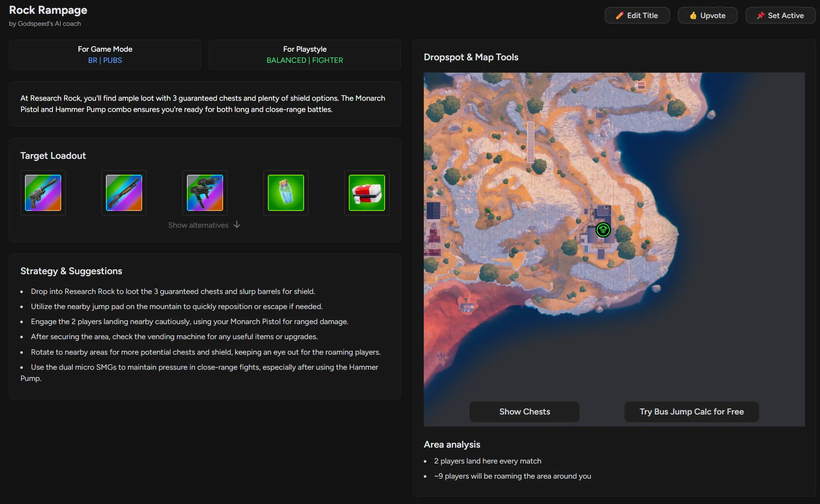Toggle an upvote for Rock Rampage
The height and width of the screenshot is (504, 820).
click(708, 15)
